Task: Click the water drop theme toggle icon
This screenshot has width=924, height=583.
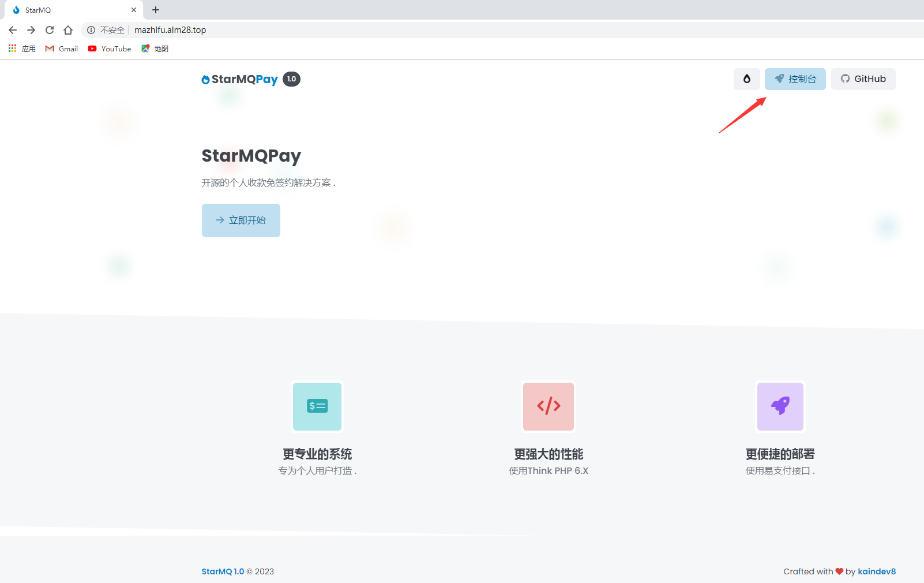Action: pyautogui.click(x=746, y=79)
